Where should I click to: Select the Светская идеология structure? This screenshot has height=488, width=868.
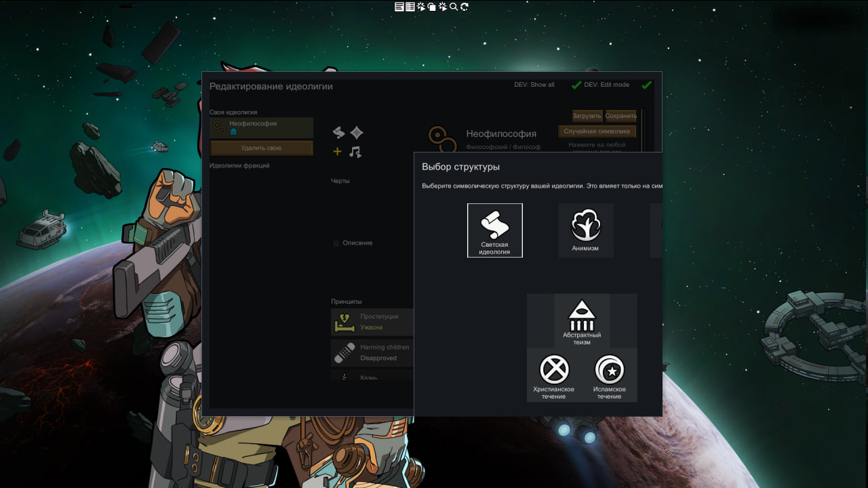pyautogui.click(x=495, y=230)
